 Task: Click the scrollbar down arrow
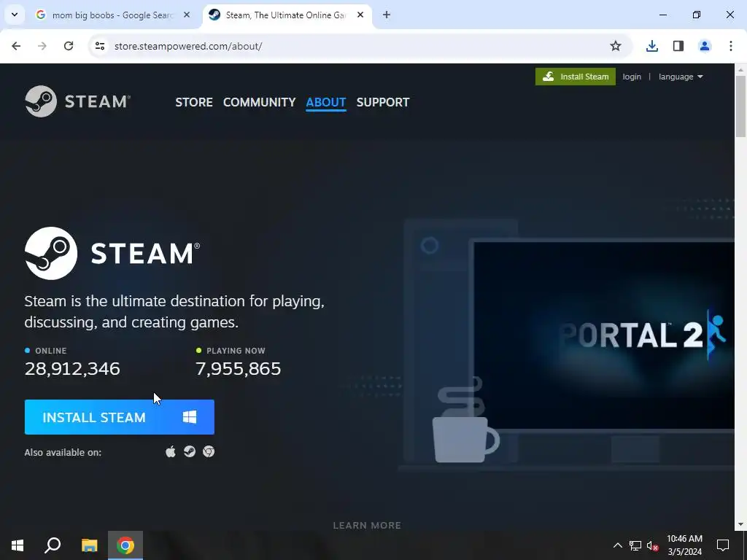(x=740, y=525)
